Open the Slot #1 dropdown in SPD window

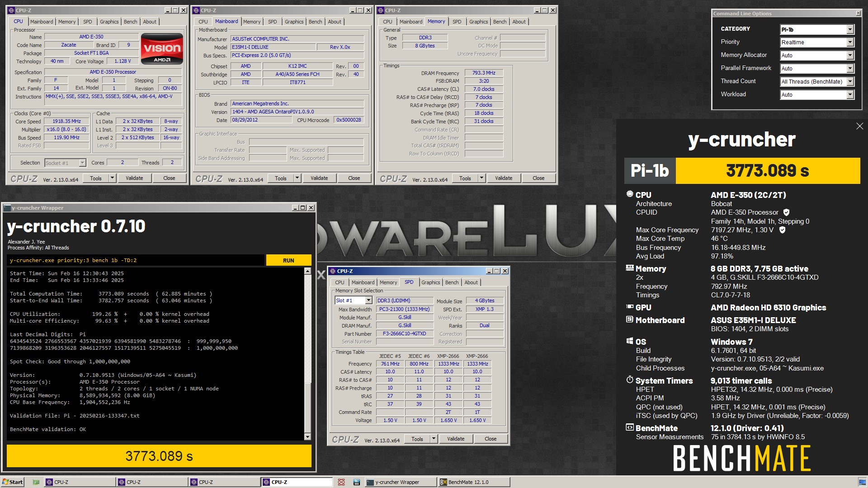click(x=368, y=300)
